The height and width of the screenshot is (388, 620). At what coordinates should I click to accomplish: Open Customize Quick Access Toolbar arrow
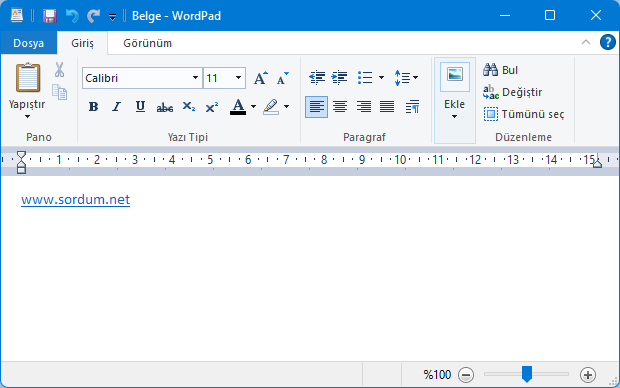coord(112,17)
